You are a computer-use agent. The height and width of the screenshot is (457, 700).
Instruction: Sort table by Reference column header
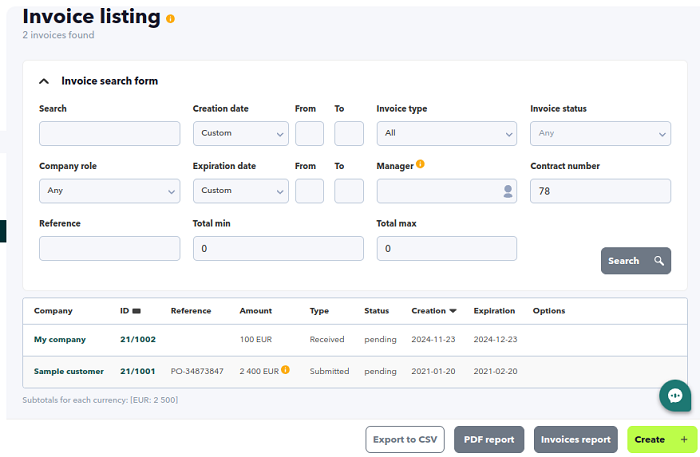pos(191,311)
